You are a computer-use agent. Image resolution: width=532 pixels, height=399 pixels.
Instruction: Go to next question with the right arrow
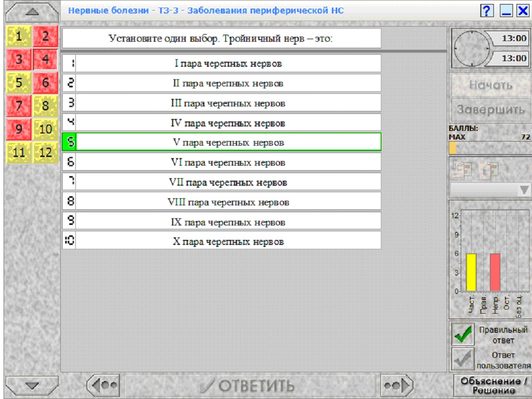point(396,385)
